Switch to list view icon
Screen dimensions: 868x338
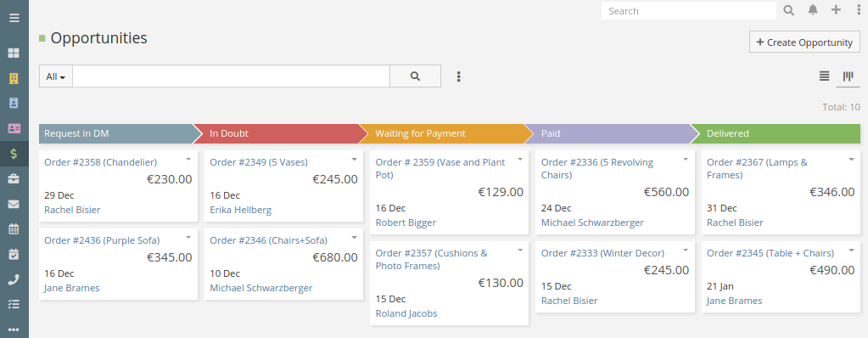click(x=824, y=76)
